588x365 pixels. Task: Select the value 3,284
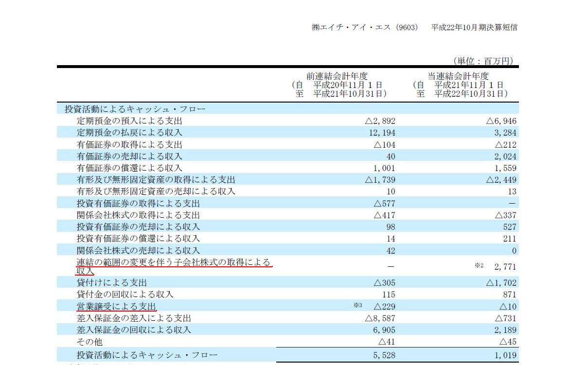click(x=505, y=133)
